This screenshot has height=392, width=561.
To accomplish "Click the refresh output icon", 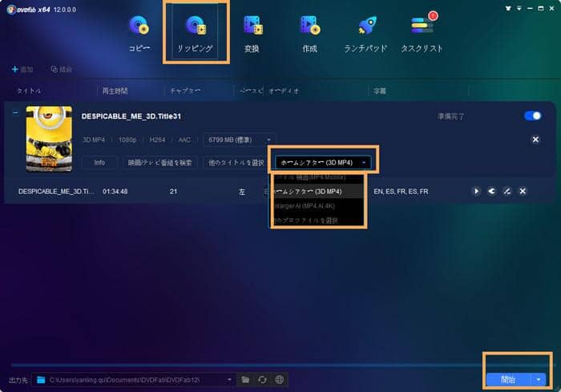I will tap(262, 379).
